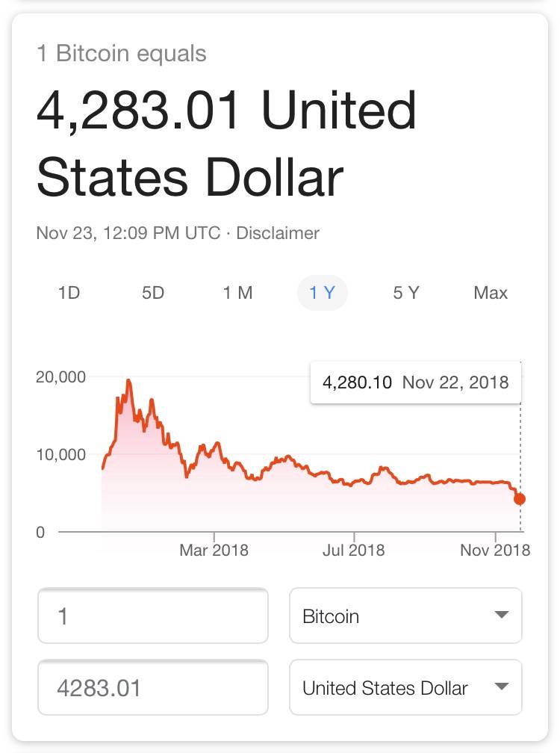The width and height of the screenshot is (560, 753).
Task: Open the Disclaimer link
Action: click(x=278, y=233)
